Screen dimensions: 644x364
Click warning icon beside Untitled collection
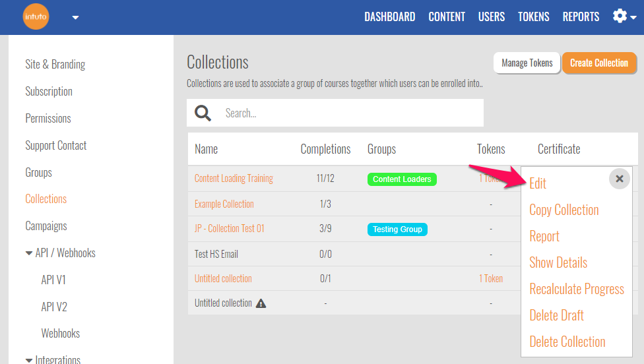point(261,303)
